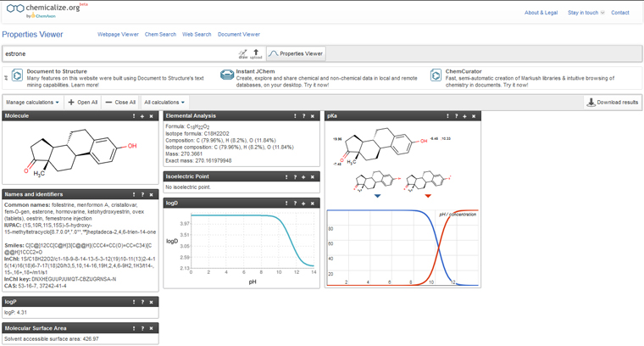Click the draw structure icon
The image size is (644, 346).
click(243, 53)
